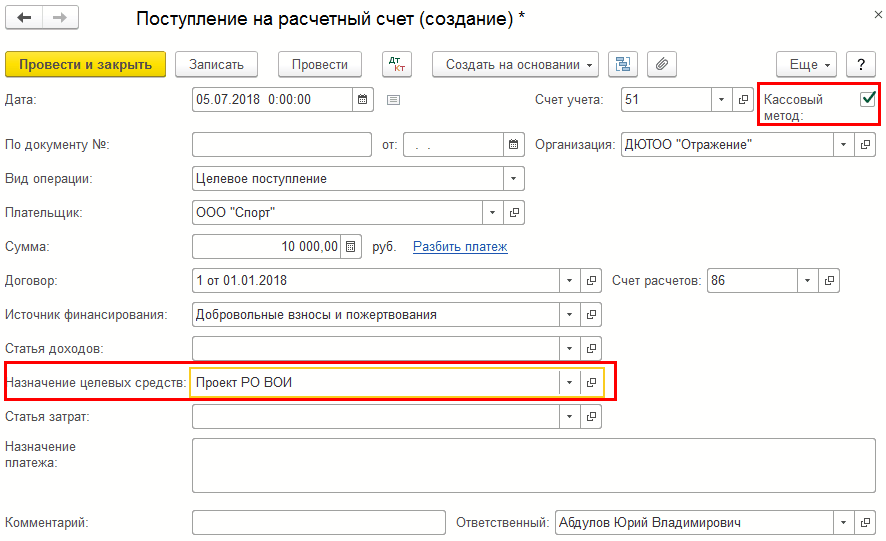This screenshot has width=886, height=541.
Task: Toggle Кассовый метод checkbox
Action: pos(867,99)
